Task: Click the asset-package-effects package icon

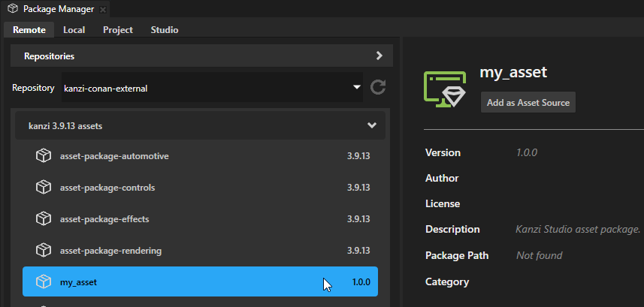Action: coord(43,218)
